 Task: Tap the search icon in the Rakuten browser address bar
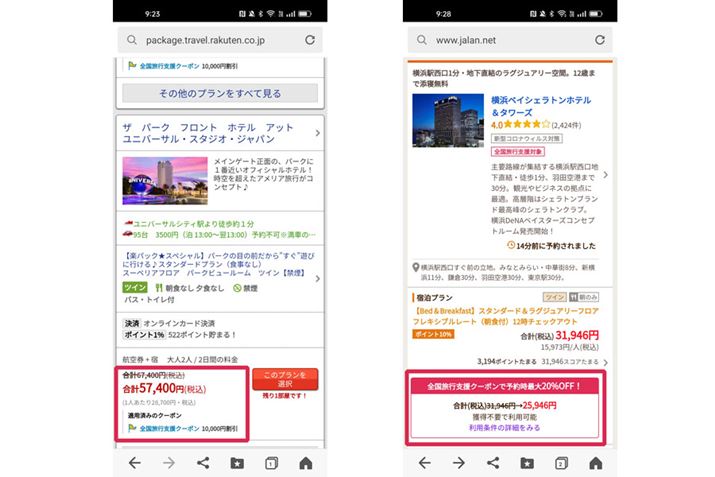tap(132, 40)
